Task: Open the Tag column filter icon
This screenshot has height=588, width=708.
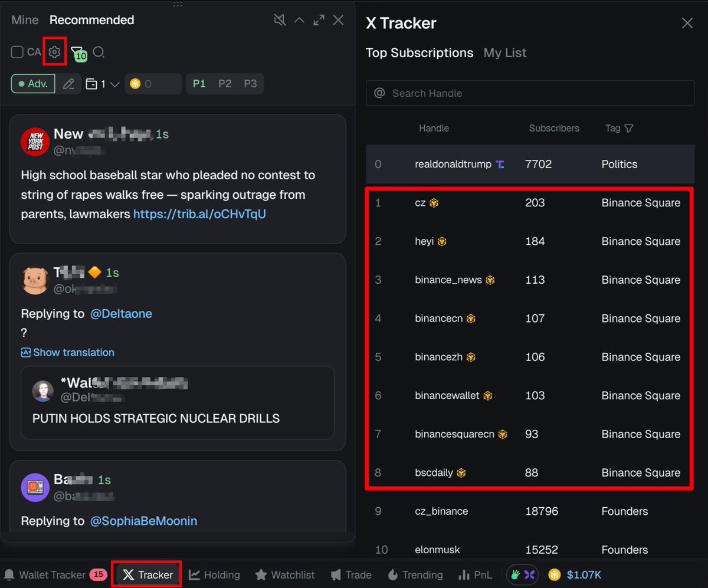Action: pos(628,128)
